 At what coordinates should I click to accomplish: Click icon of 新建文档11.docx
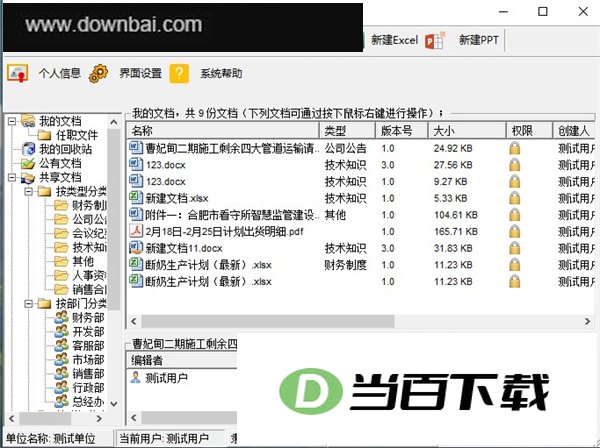click(136, 248)
